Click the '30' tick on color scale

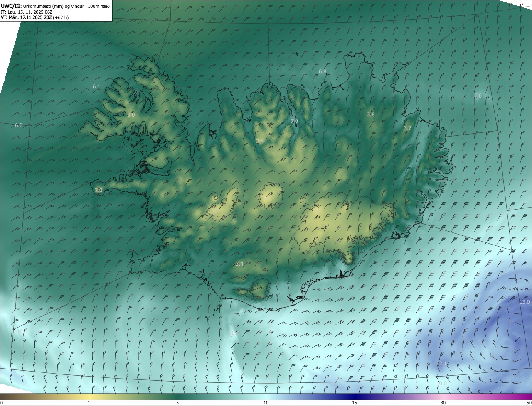443,403
